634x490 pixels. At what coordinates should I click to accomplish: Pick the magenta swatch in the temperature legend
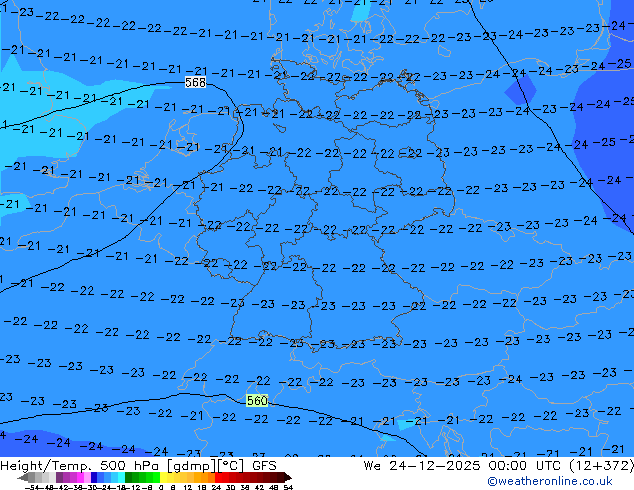(80, 478)
